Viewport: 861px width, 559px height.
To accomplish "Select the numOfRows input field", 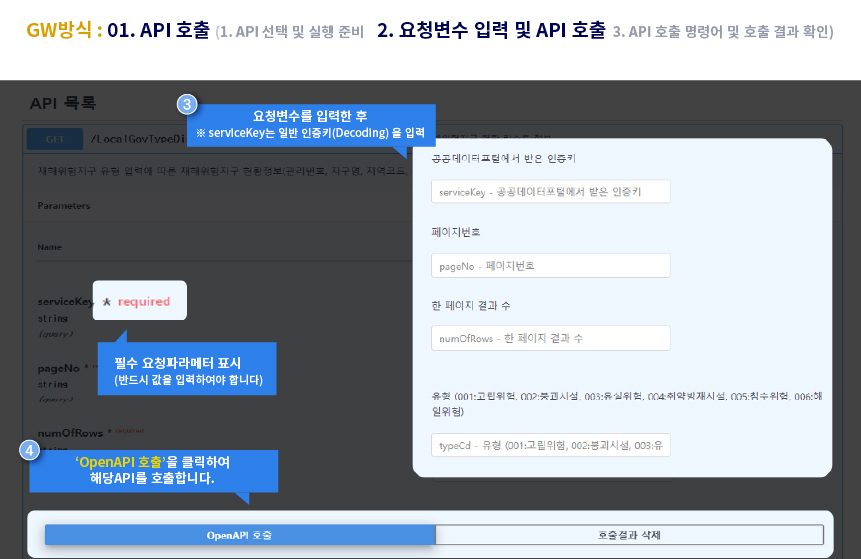I will point(550,338).
